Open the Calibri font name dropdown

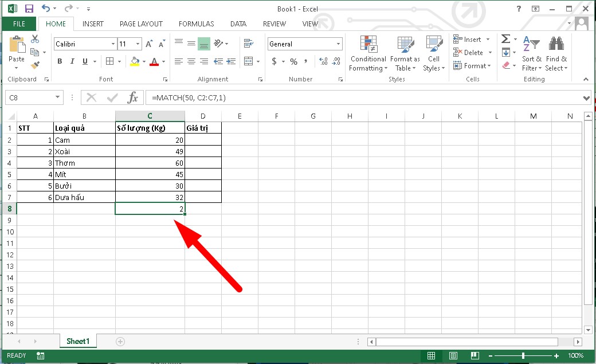point(113,44)
